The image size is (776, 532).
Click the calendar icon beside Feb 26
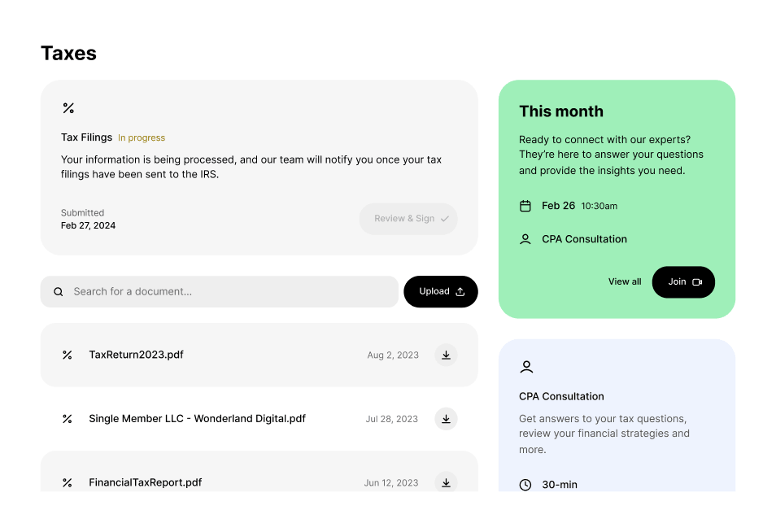tap(525, 206)
